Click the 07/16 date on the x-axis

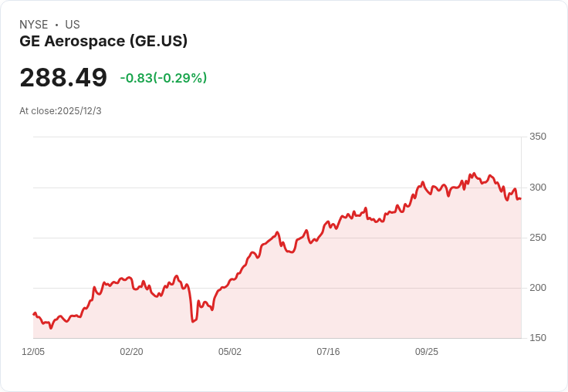tap(328, 352)
